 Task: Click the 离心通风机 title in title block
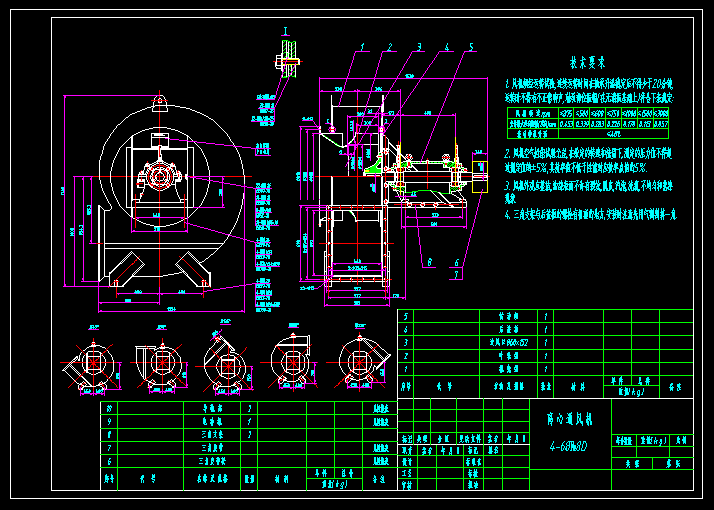click(x=567, y=418)
